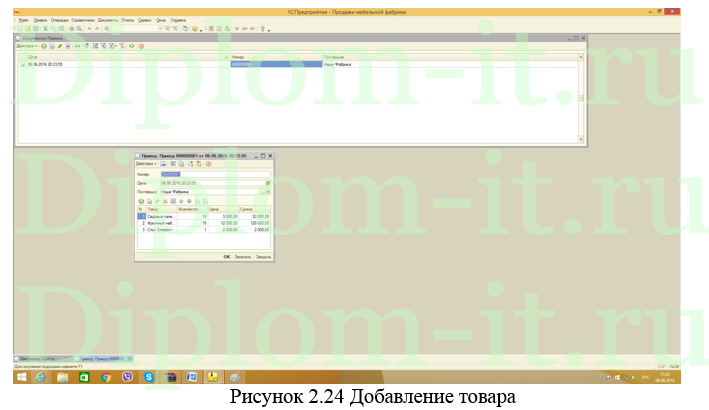This screenshot has width=709, height=410.
Task: Click the Закрыть button
Action: click(x=263, y=256)
